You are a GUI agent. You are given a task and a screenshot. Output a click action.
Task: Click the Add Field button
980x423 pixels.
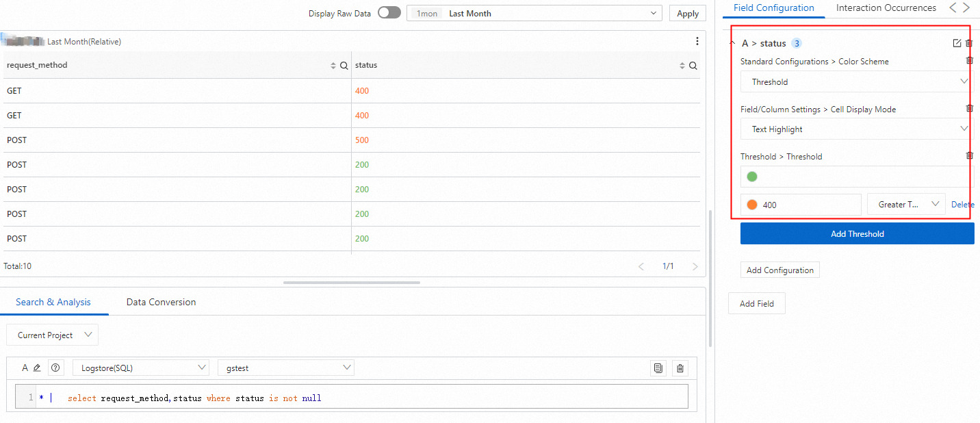click(x=757, y=303)
